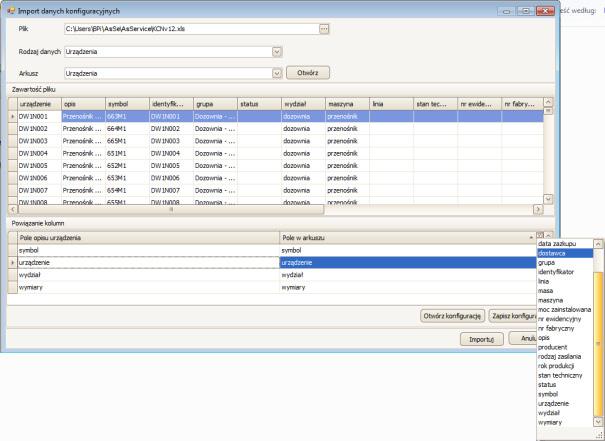
Task: Click cell 664M1 in symbol column
Action: coord(127,128)
